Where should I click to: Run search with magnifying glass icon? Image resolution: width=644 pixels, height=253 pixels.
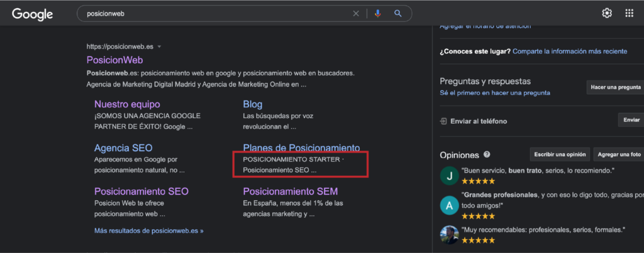397,14
